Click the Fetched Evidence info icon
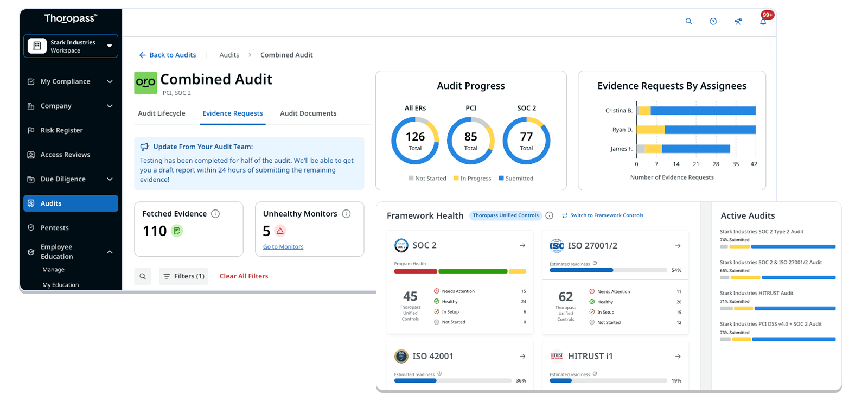The width and height of the screenshot is (868, 407). pos(215,214)
